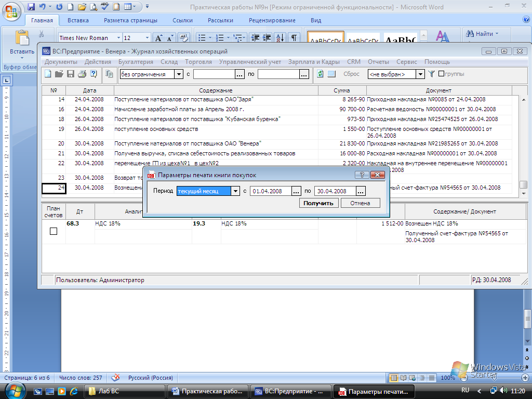Open the toolbar 'с' date picker button
This screenshot has width=532, height=399.
pos(240,74)
